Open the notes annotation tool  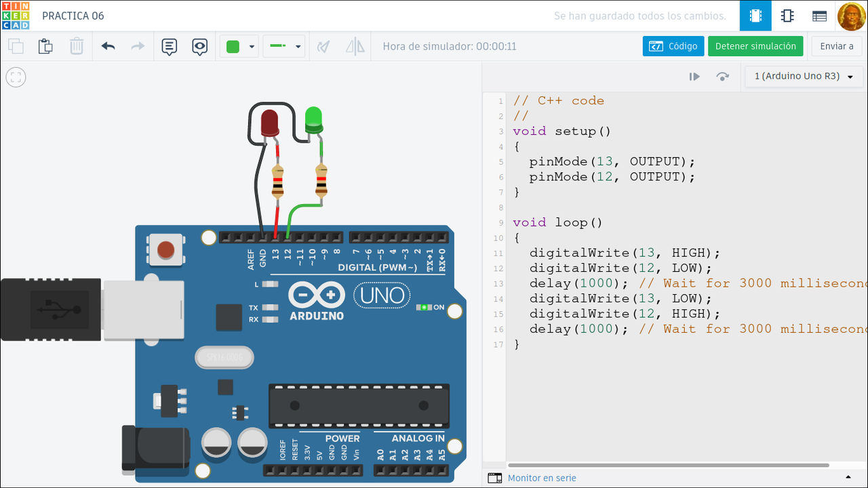coord(169,47)
